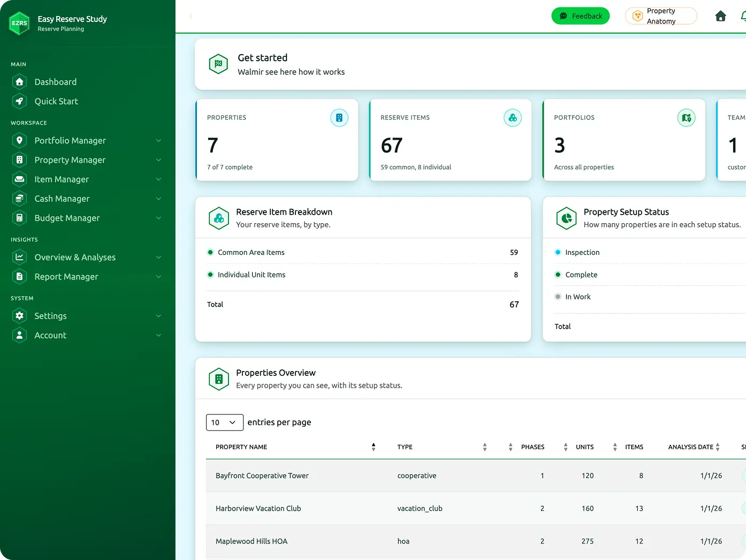Expand the Portfolio Manager chevron

(x=158, y=140)
